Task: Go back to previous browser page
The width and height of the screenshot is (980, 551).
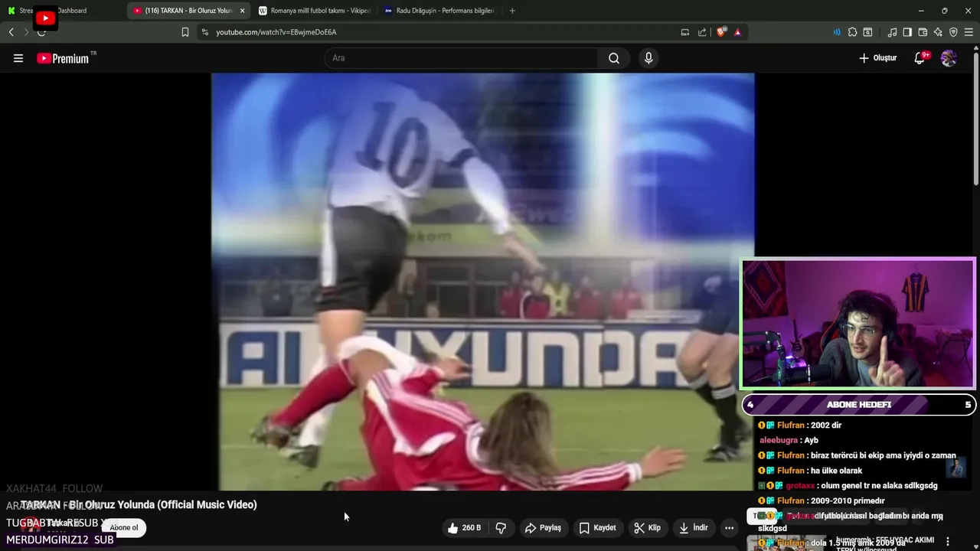Action: pos(11,32)
